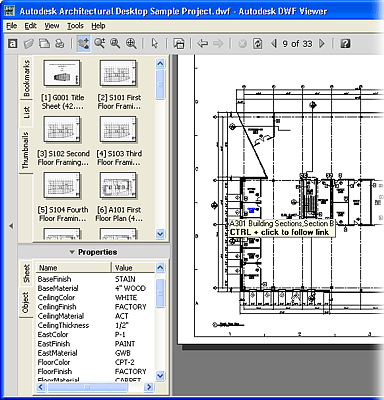Click the Help question mark icon
This screenshot has height=400, width=384.
pos(345,43)
